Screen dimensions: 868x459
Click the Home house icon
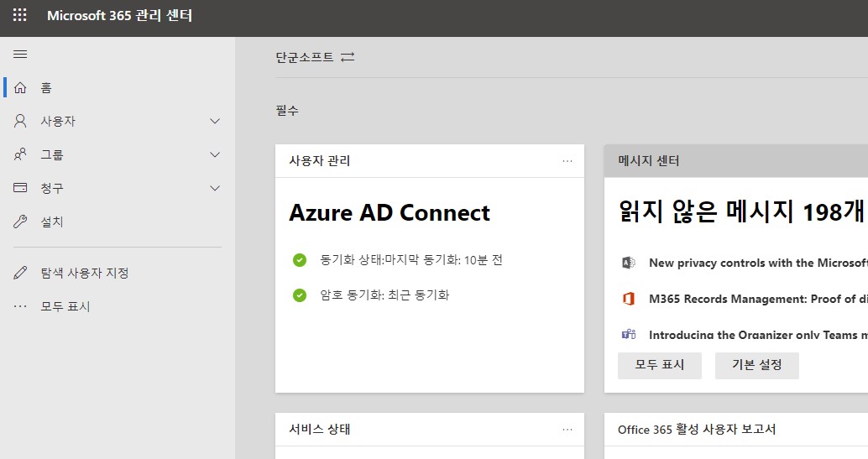click(x=20, y=87)
